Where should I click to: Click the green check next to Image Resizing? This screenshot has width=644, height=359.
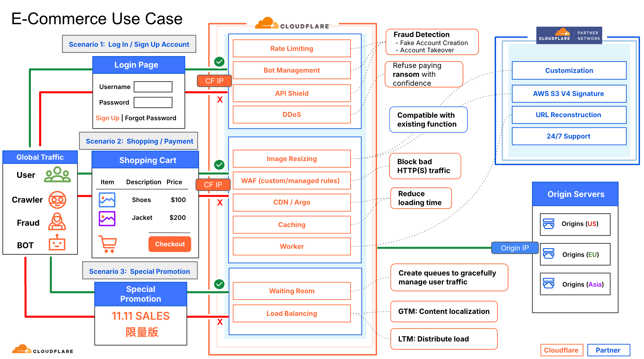(219, 165)
